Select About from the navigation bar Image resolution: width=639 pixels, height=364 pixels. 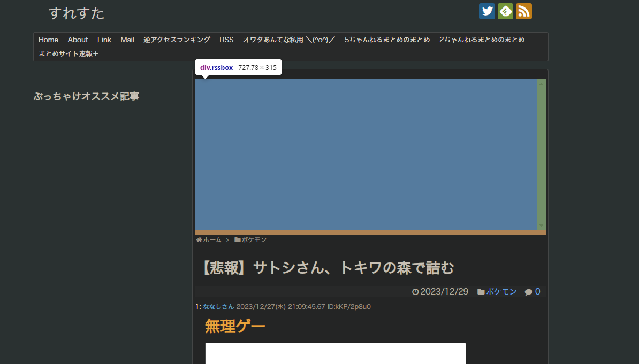pyautogui.click(x=78, y=40)
